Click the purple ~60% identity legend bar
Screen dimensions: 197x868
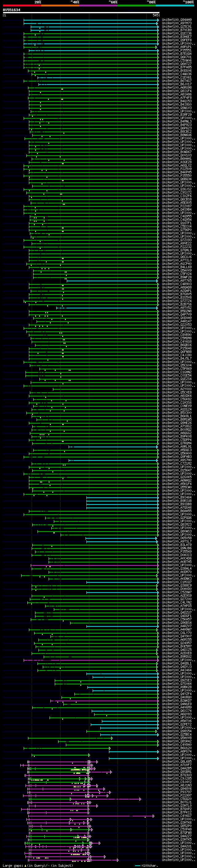pyautogui.click(x=98, y=6)
